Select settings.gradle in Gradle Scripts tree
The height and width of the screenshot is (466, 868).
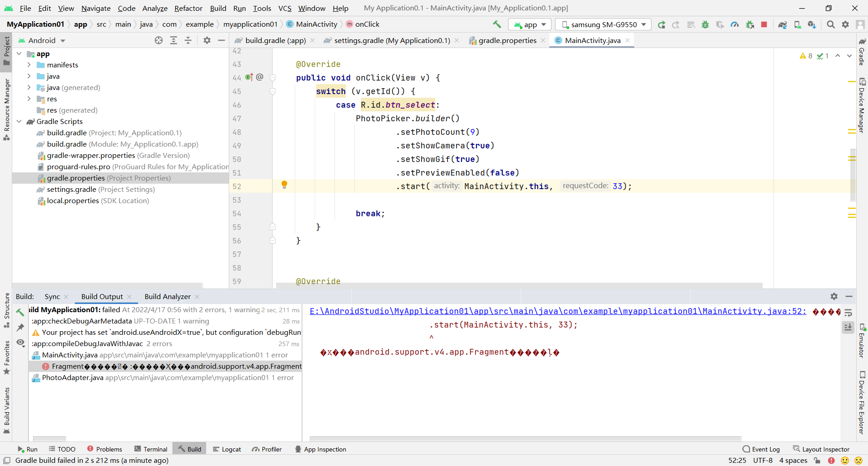(x=71, y=189)
